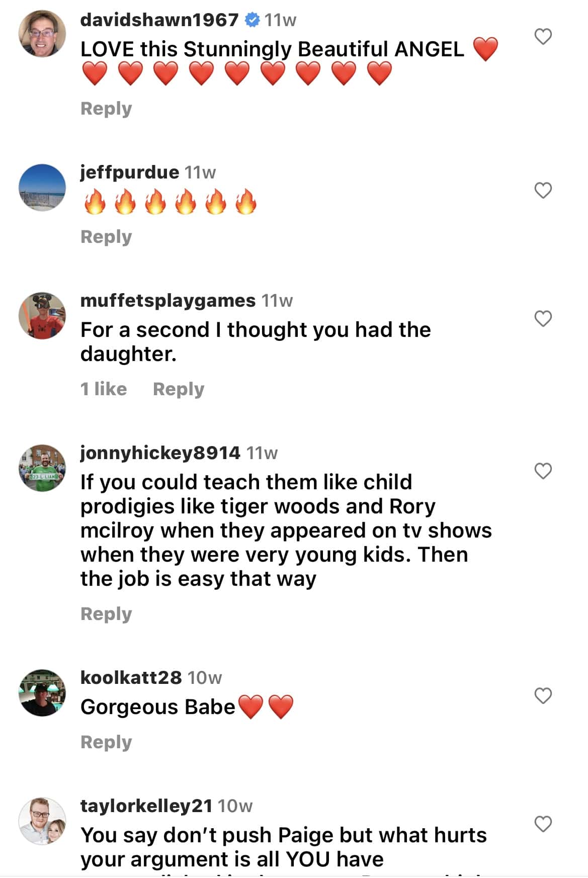
Task: Select taylorkelley21's username
Action: pos(146,804)
